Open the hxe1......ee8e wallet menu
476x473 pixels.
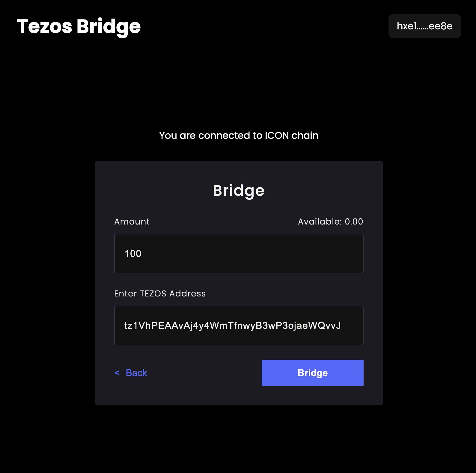point(424,26)
